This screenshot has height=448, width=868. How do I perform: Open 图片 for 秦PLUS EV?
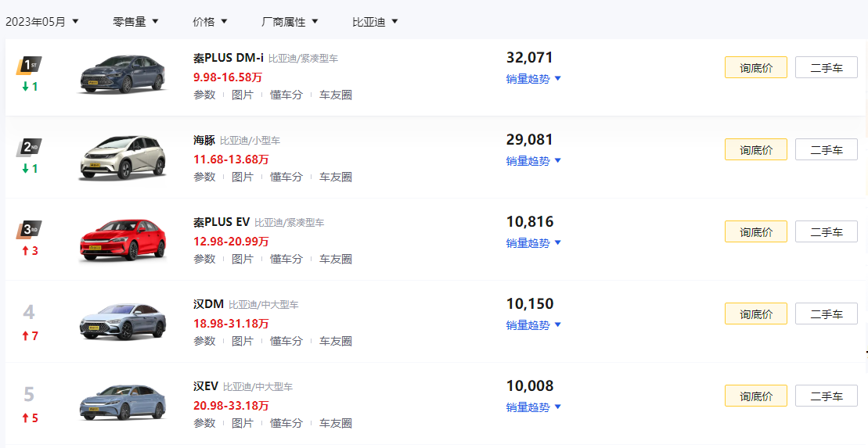(x=243, y=258)
